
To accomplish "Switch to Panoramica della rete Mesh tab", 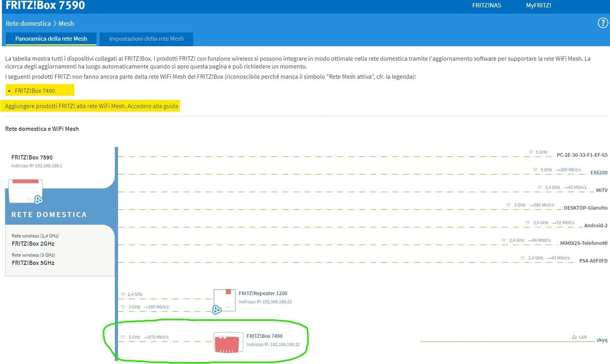I will (x=51, y=39).
